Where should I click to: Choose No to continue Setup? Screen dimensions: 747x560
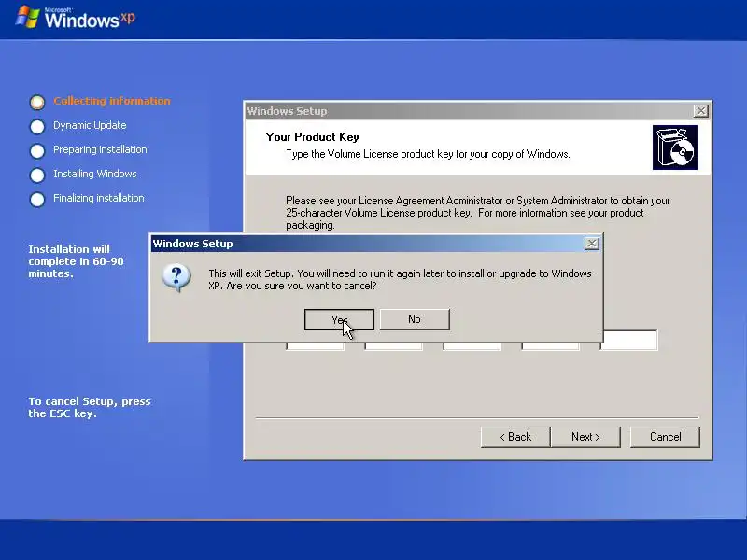click(415, 319)
